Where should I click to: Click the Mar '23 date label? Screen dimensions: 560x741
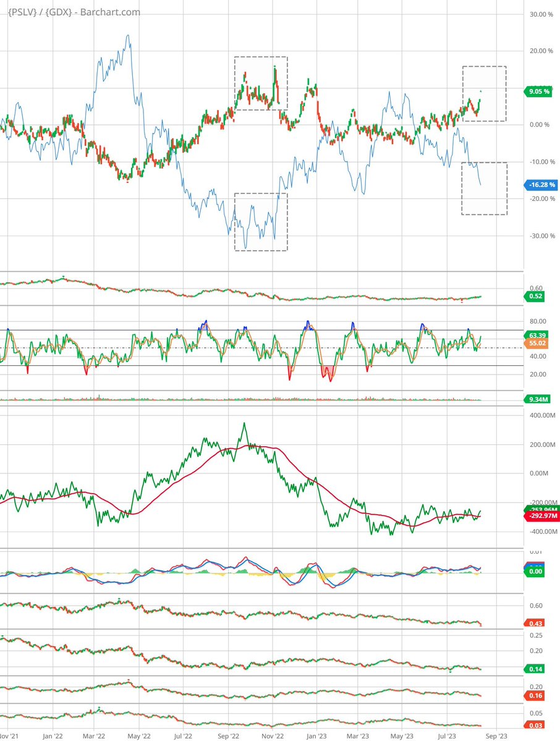tap(358, 736)
